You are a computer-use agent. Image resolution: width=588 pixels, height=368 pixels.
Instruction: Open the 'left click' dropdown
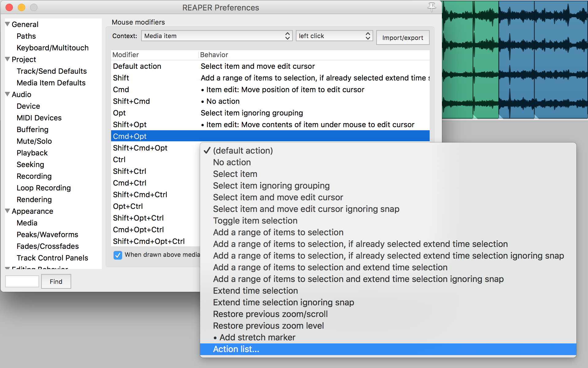(x=334, y=36)
